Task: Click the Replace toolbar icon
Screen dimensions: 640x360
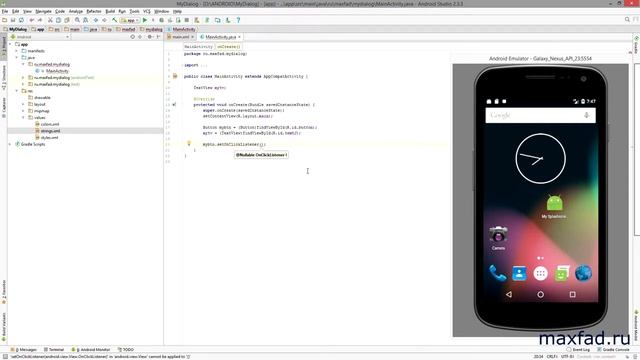Action: pyautogui.click(x=85, y=20)
